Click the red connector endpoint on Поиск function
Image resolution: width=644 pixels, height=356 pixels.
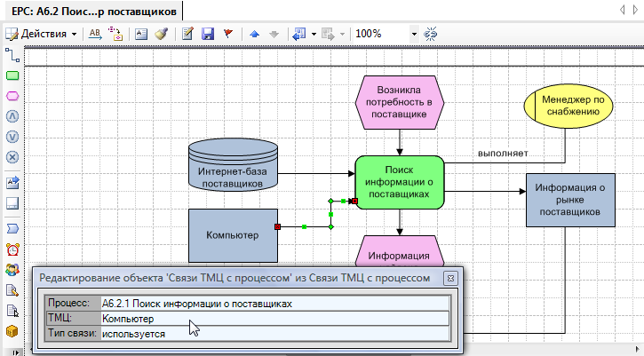354,202
